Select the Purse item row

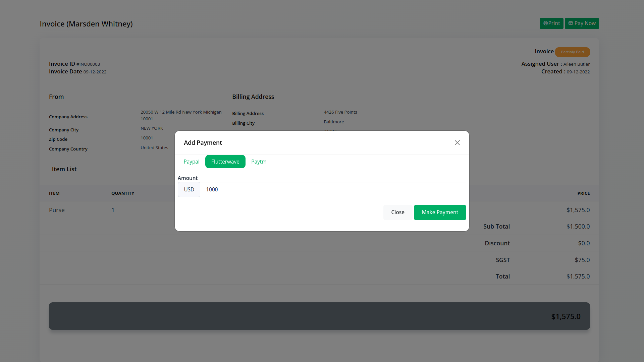click(x=57, y=210)
